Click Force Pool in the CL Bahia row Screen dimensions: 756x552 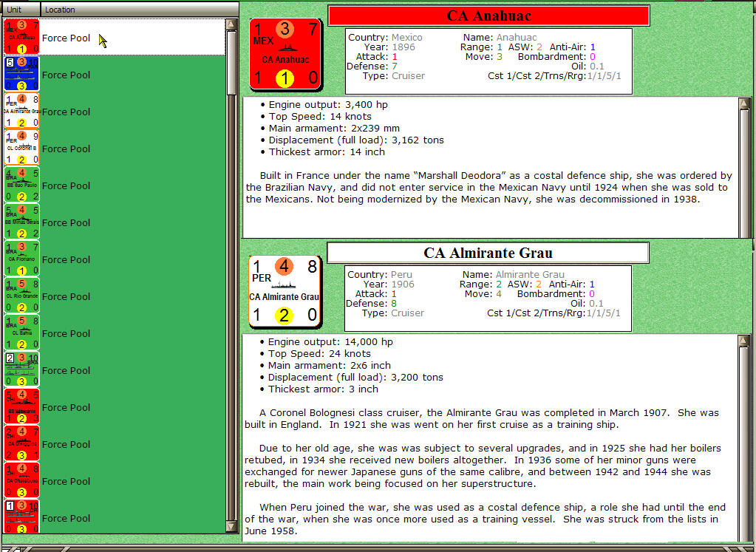[x=66, y=333]
